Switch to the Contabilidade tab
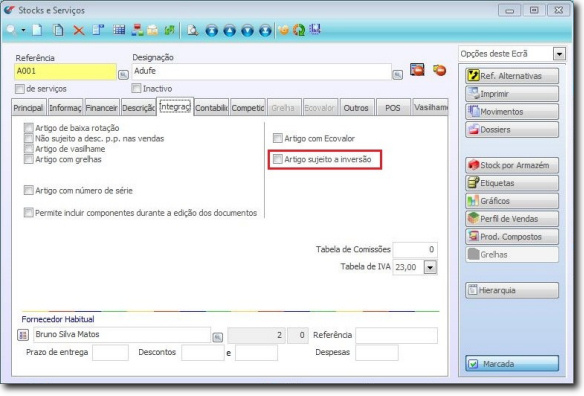 point(211,108)
